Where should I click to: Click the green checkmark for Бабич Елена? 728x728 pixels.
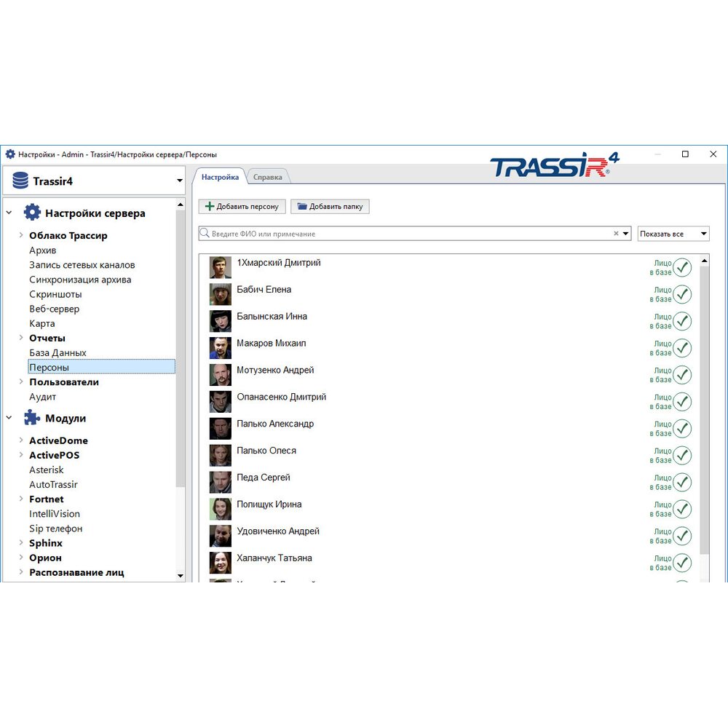(x=681, y=294)
